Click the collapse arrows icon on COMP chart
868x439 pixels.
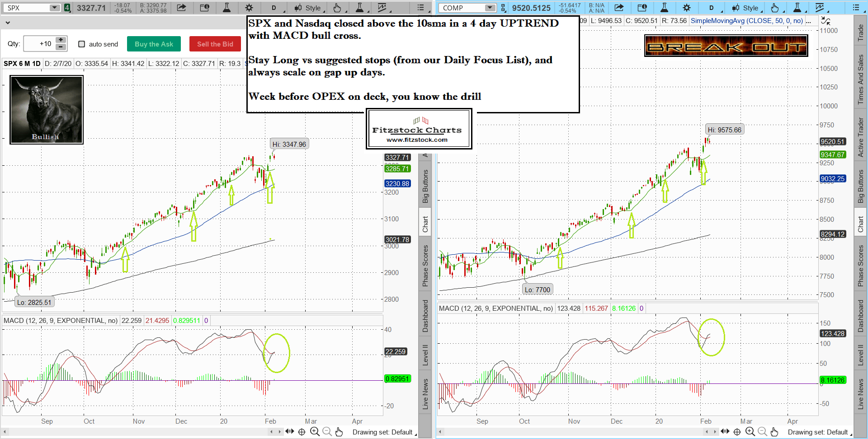click(826, 21)
